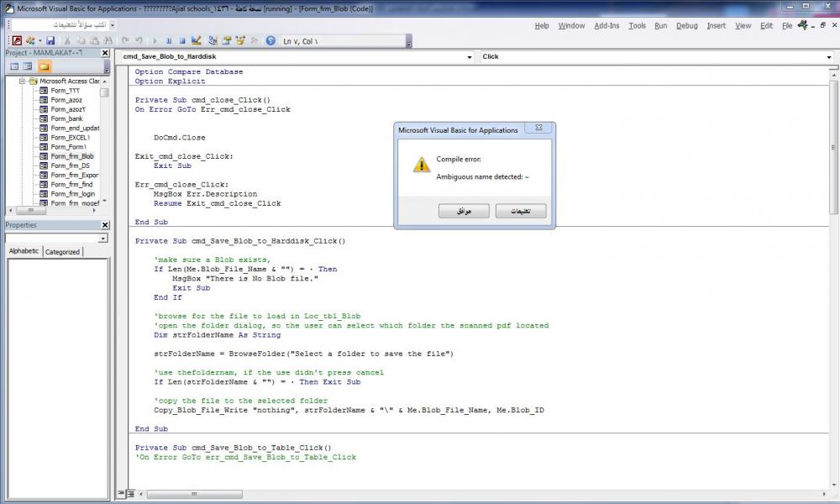Click the warning icon in the error dialog
The image size is (840, 504).
coord(421,165)
